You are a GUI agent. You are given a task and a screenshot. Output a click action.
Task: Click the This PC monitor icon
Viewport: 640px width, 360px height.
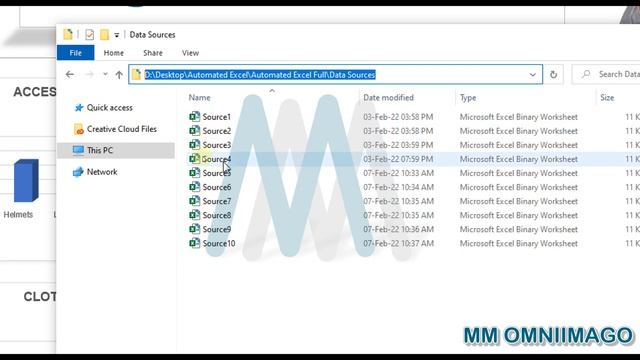point(78,150)
